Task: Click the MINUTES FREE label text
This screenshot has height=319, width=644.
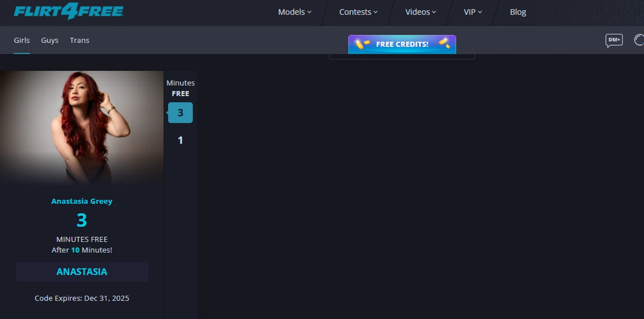Action: coord(82,239)
